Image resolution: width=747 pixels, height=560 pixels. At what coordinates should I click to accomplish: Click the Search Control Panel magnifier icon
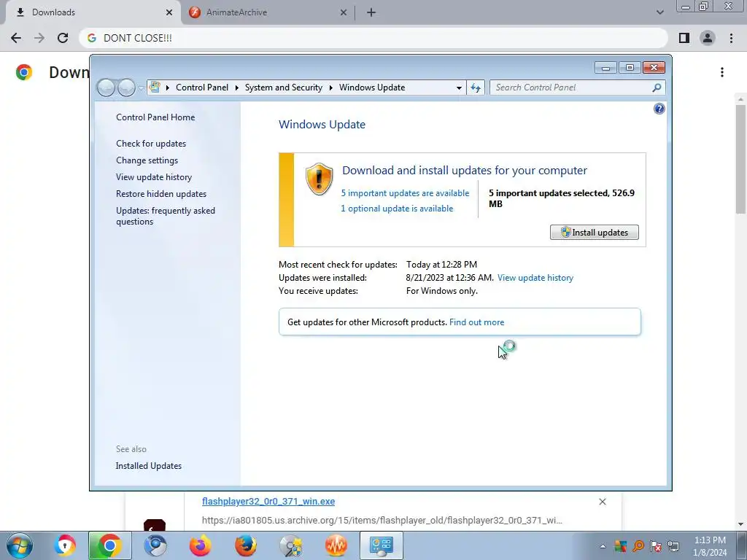click(x=657, y=87)
